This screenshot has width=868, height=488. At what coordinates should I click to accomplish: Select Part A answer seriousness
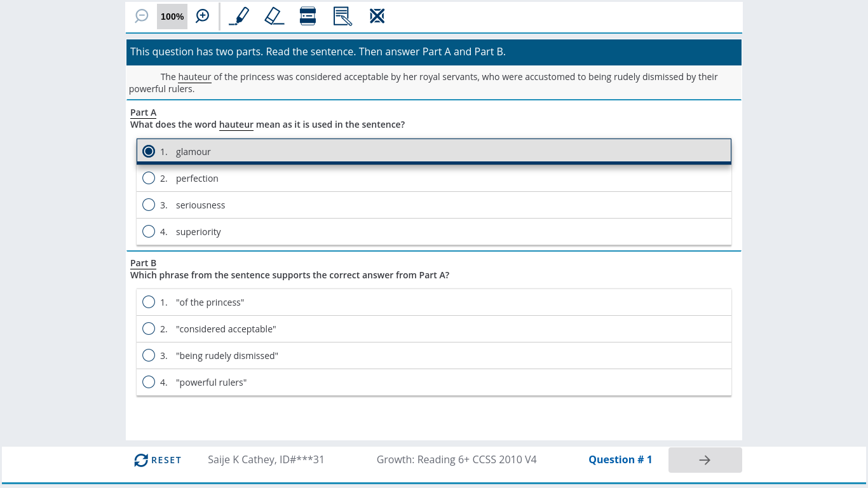[434, 205]
